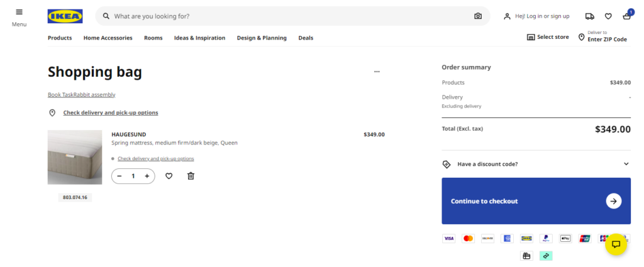This screenshot has width=644, height=267.
Task: Open item-level Check delivery and pick-up options
Action: point(156,159)
